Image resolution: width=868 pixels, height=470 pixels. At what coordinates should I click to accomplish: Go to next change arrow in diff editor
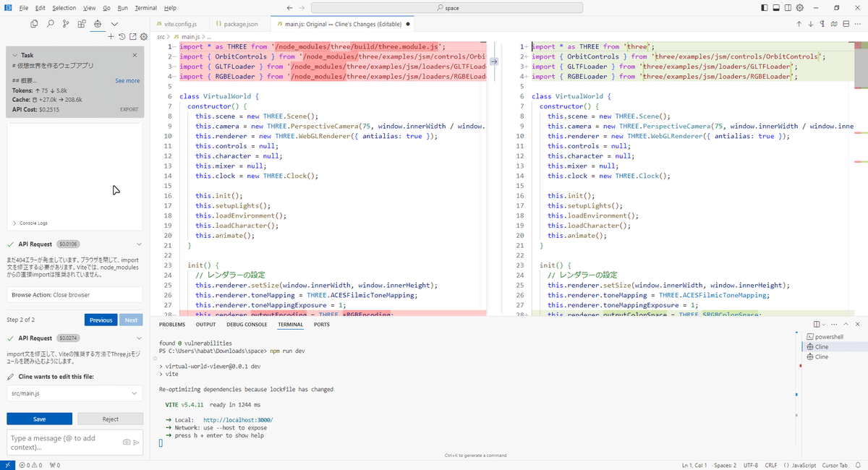point(811,24)
